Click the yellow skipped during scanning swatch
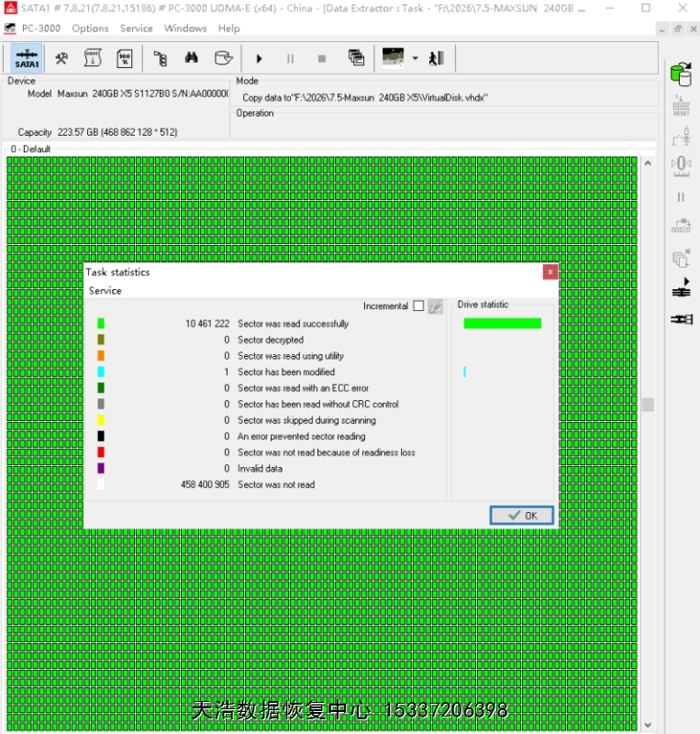700x734 pixels. 101,420
